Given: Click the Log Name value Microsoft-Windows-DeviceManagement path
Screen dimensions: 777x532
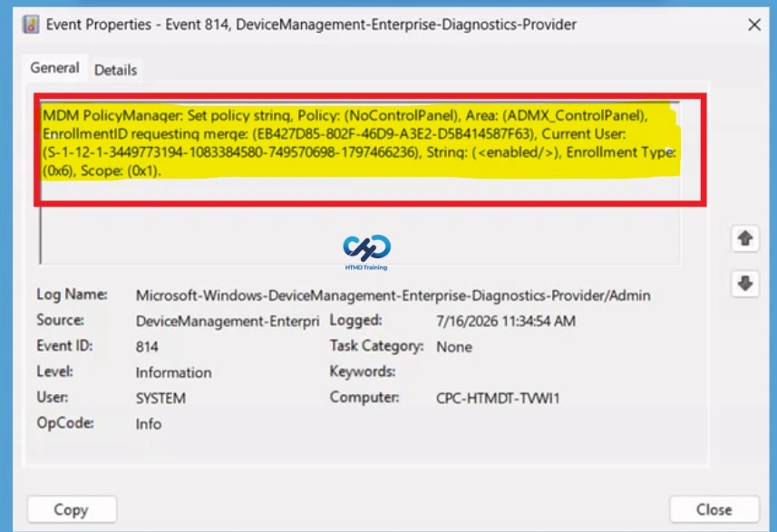Looking at the screenshot, I should pyautogui.click(x=393, y=295).
